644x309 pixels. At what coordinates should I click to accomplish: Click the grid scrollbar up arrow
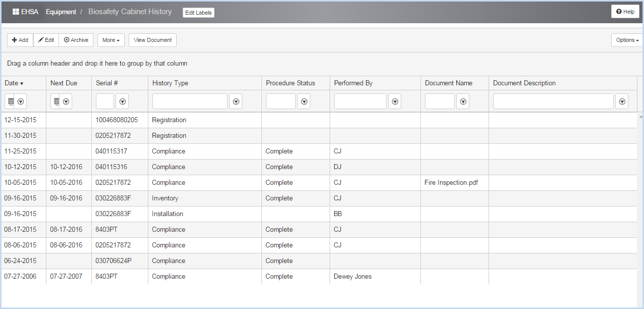coord(641,116)
